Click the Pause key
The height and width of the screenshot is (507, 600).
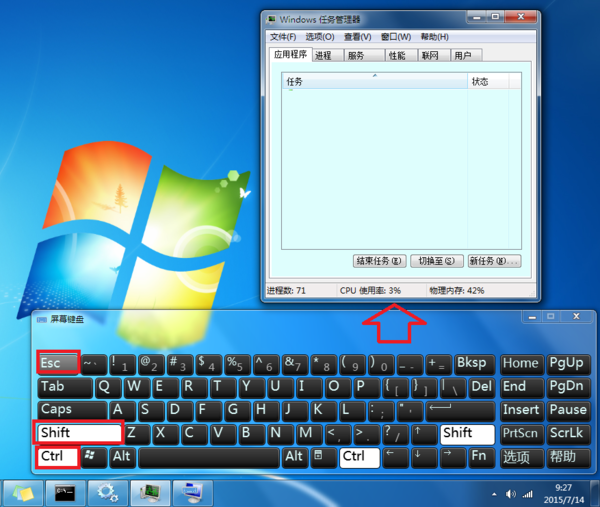568,410
